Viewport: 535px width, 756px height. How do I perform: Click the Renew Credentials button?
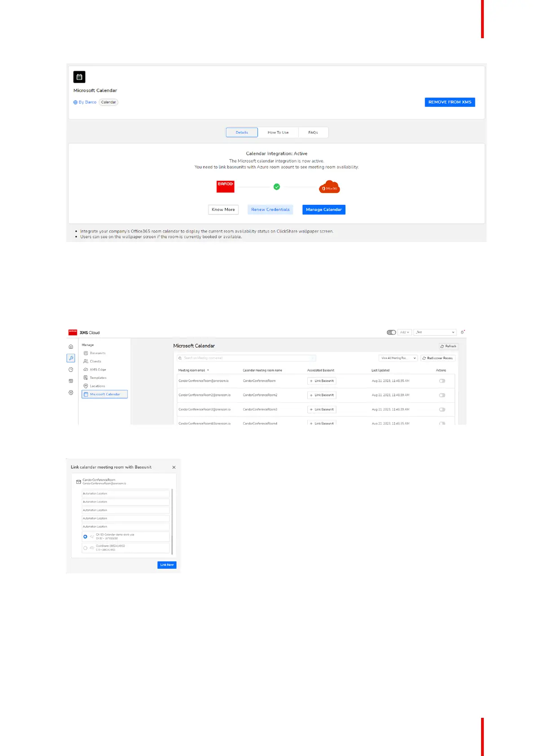tap(270, 210)
